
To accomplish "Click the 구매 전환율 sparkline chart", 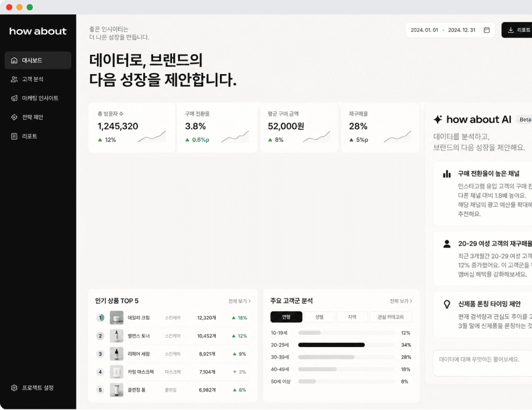I will pyautogui.click(x=235, y=136).
